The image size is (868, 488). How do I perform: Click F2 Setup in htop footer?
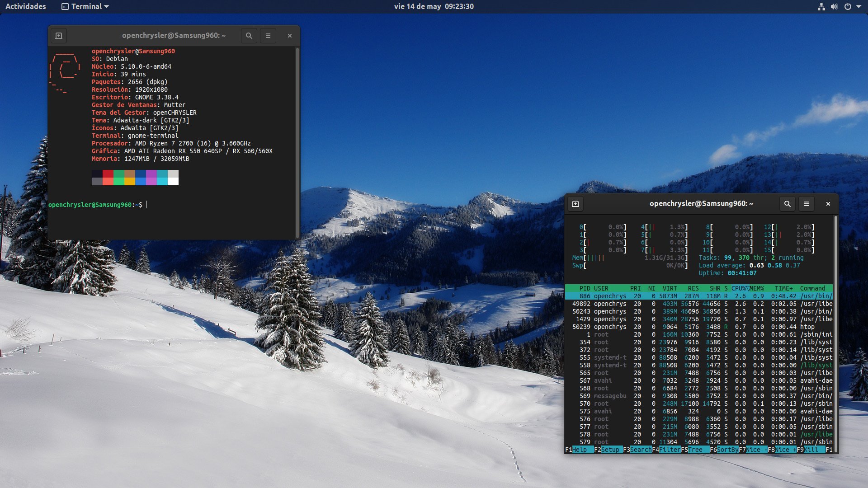coord(610,450)
